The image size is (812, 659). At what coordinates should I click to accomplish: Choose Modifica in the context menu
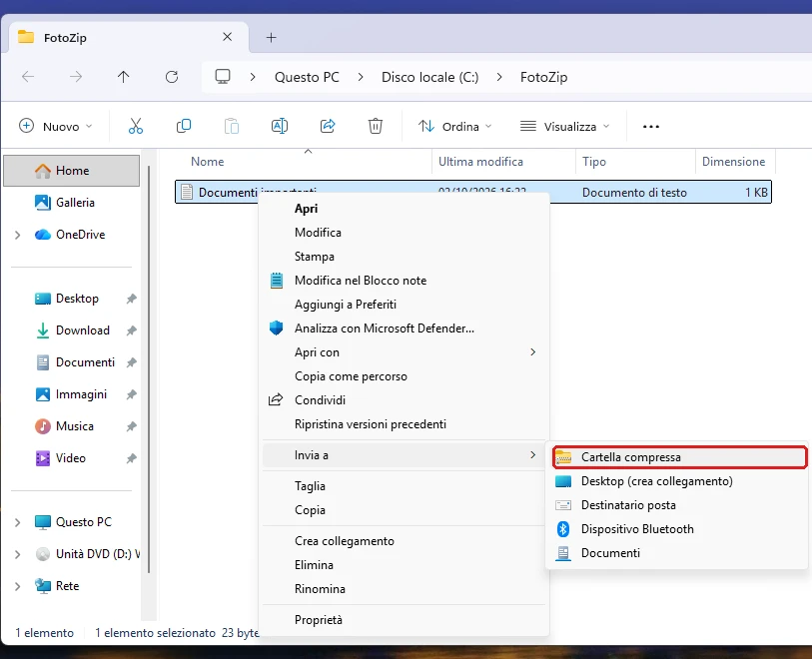tap(404, 233)
